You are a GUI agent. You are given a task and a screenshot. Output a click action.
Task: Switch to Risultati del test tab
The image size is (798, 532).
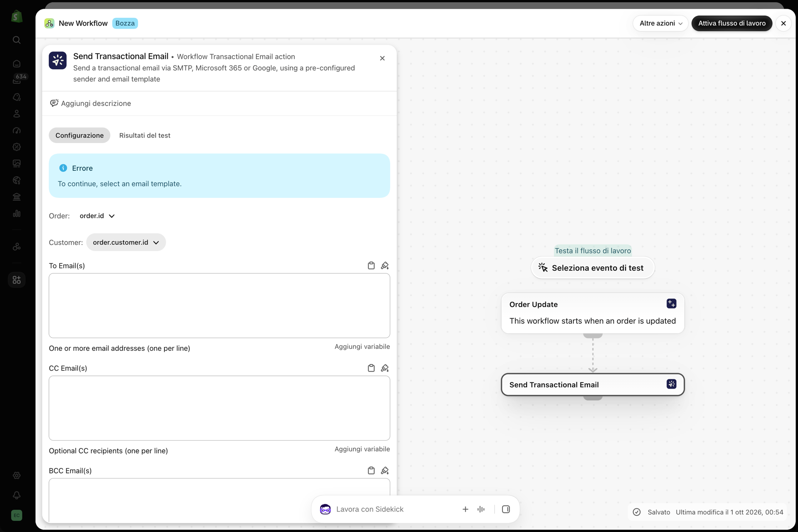pos(145,135)
